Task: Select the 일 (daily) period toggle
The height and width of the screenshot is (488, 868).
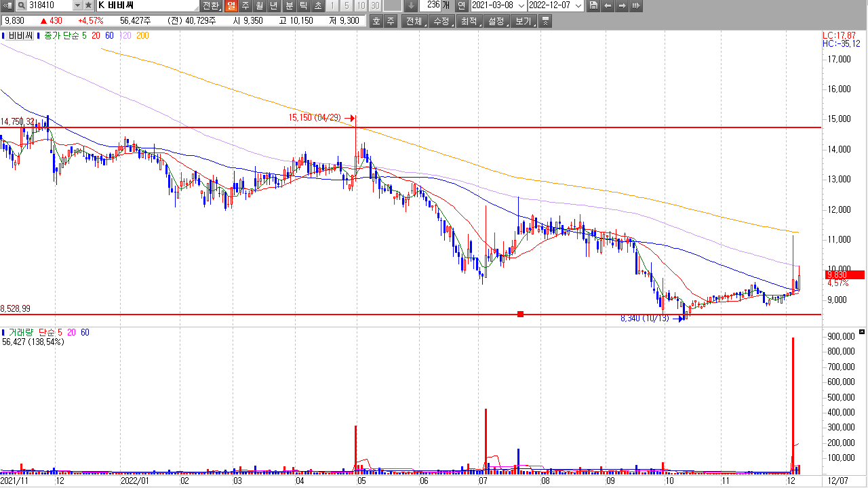Action: click(x=231, y=5)
